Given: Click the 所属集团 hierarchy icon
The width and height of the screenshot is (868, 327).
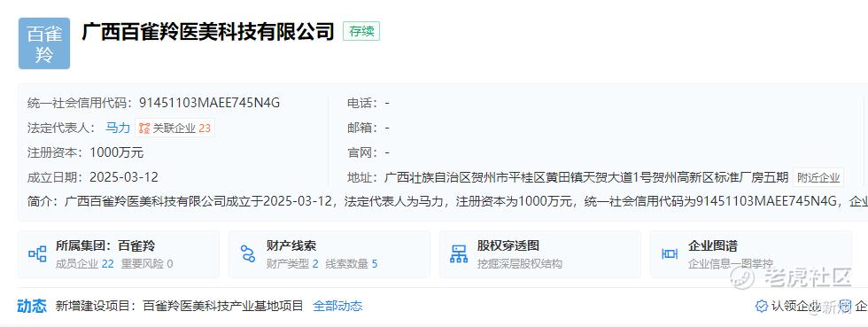Looking at the screenshot, I should (37, 254).
